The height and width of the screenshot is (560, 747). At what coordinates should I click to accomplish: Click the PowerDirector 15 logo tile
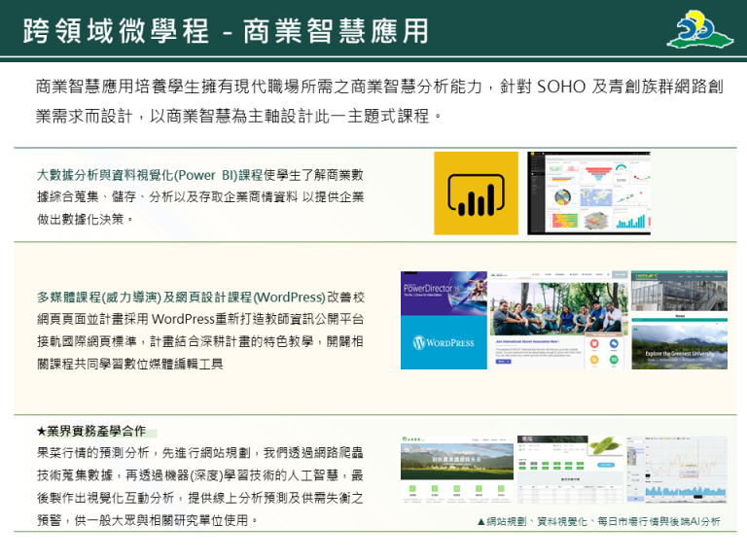(444, 294)
